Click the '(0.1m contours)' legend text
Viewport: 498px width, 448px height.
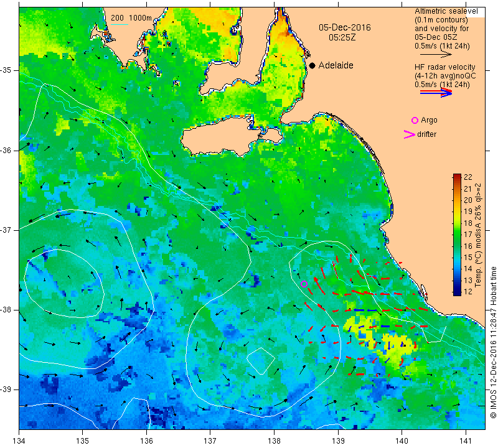441,20
